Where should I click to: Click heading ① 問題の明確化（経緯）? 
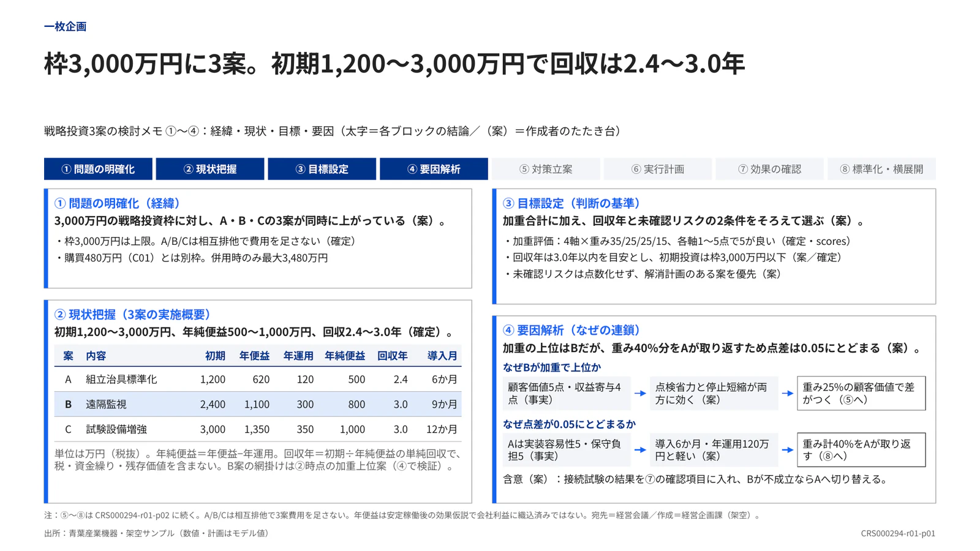pyautogui.click(x=118, y=203)
